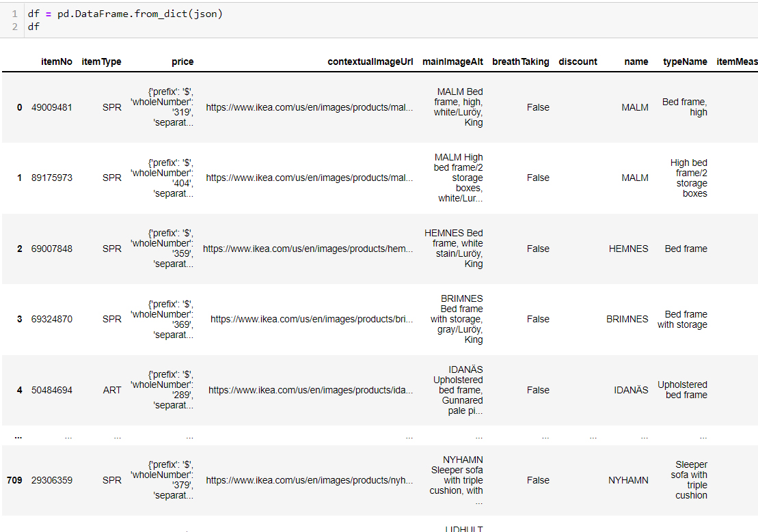Click the row index 709
The width and height of the screenshot is (758, 532).
pos(14,480)
